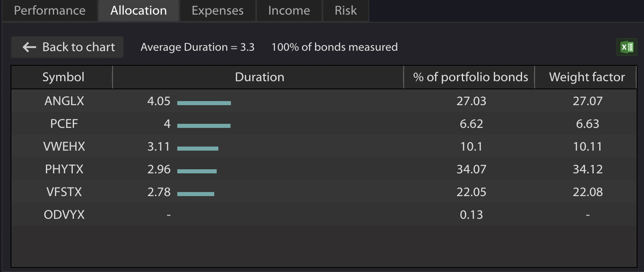Viewport: 644px width, 272px height.
Task: Click the VFSTX duration bar
Action: (x=196, y=194)
